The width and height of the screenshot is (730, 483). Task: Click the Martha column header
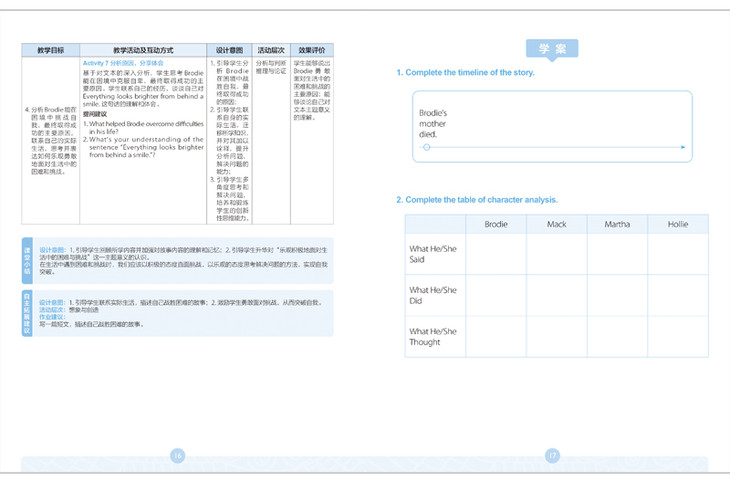click(x=617, y=224)
